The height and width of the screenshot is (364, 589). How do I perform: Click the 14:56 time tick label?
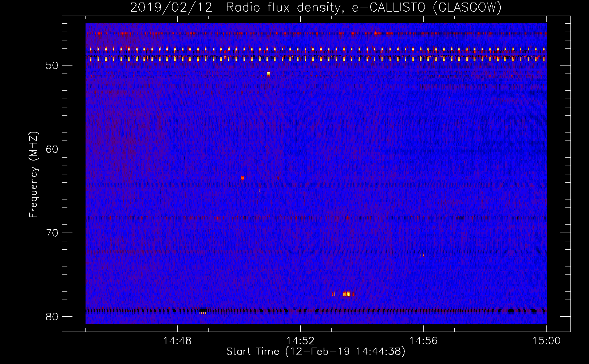pyautogui.click(x=423, y=341)
